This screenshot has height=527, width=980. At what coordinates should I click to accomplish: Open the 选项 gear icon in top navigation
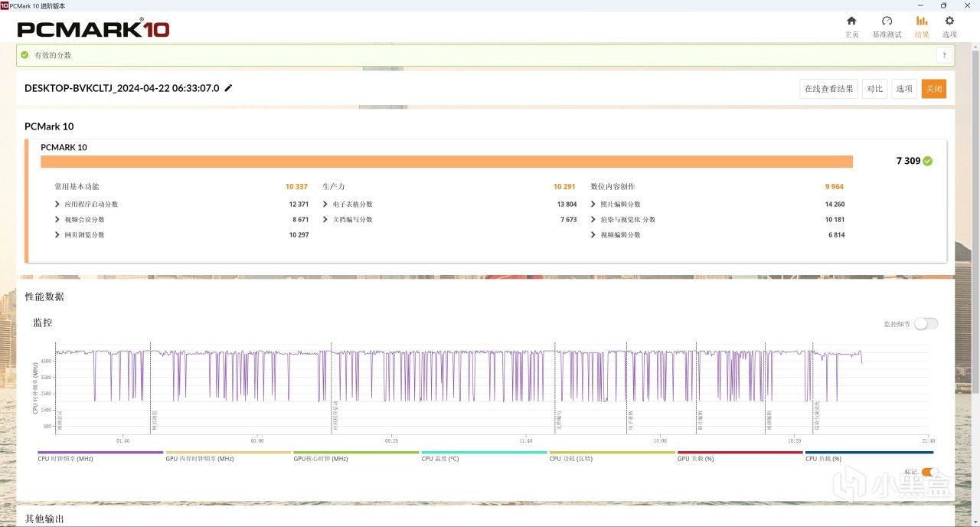[949, 21]
